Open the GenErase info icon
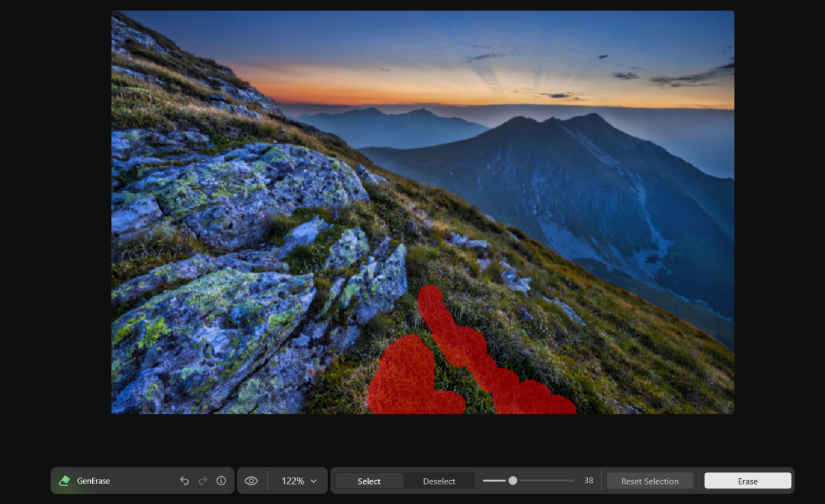The width and height of the screenshot is (825, 504). [221, 481]
